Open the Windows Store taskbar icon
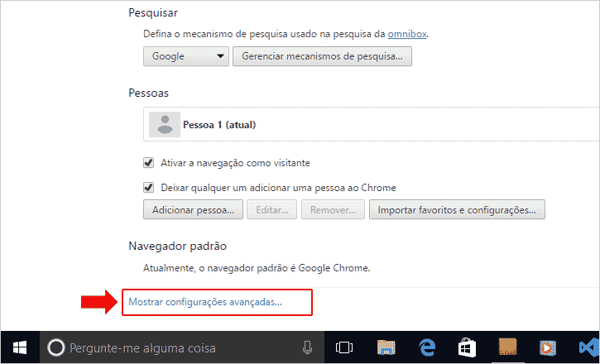Viewport: 600px width, 364px height. [468, 348]
